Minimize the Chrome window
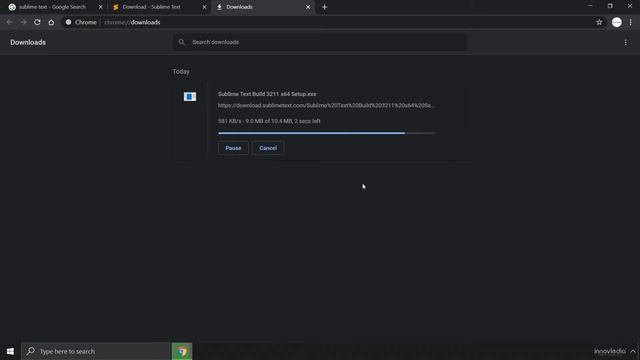640x360 pixels. point(590,6)
